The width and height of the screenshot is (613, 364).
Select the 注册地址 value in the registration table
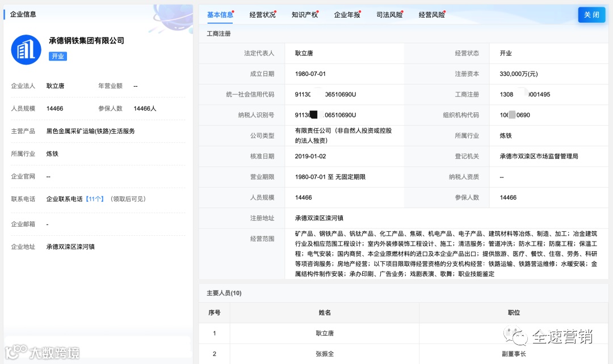click(x=319, y=218)
